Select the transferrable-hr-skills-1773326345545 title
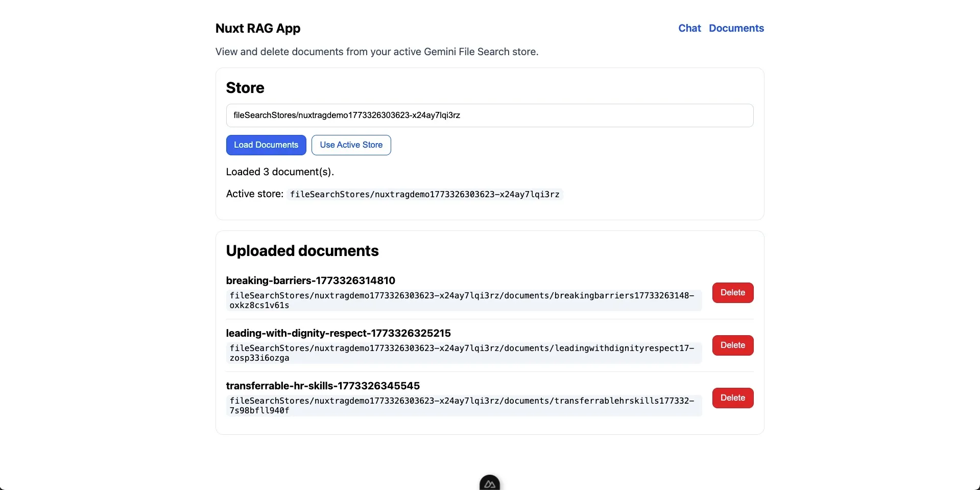This screenshot has width=980, height=490. pyautogui.click(x=323, y=386)
